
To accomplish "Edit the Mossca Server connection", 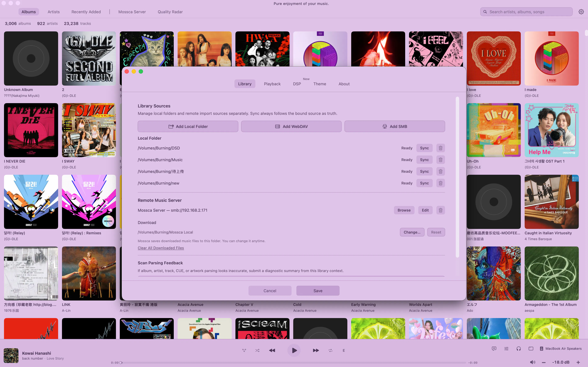I will pyautogui.click(x=425, y=210).
